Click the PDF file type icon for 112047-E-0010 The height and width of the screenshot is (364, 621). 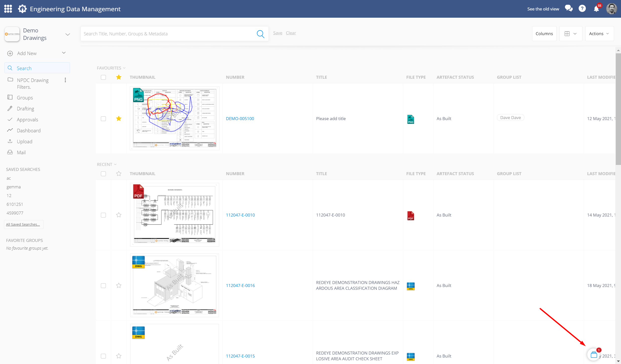(411, 216)
